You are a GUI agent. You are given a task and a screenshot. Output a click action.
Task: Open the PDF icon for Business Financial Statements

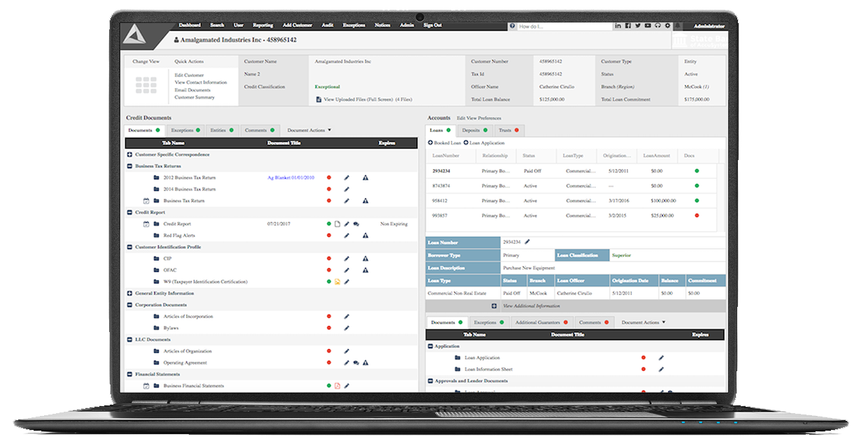[337, 386]
